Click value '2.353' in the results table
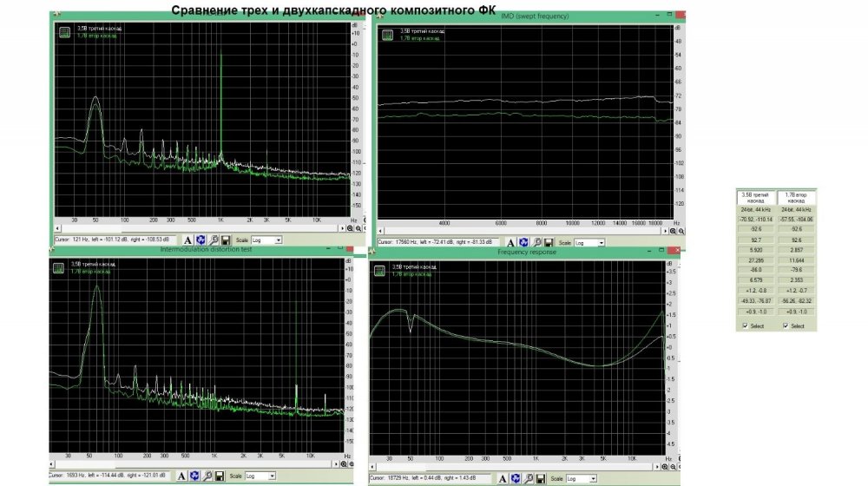The image size is (868, 486). 796,280
